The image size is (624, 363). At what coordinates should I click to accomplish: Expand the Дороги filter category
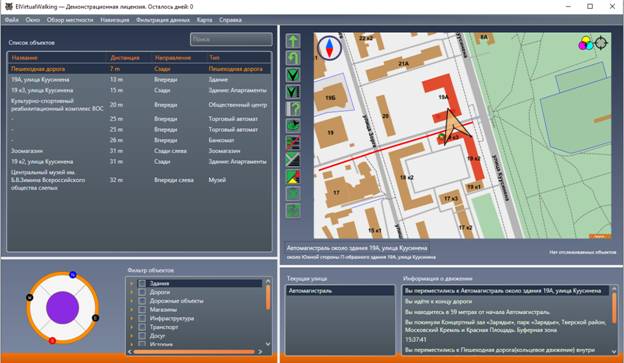[131, 292]
